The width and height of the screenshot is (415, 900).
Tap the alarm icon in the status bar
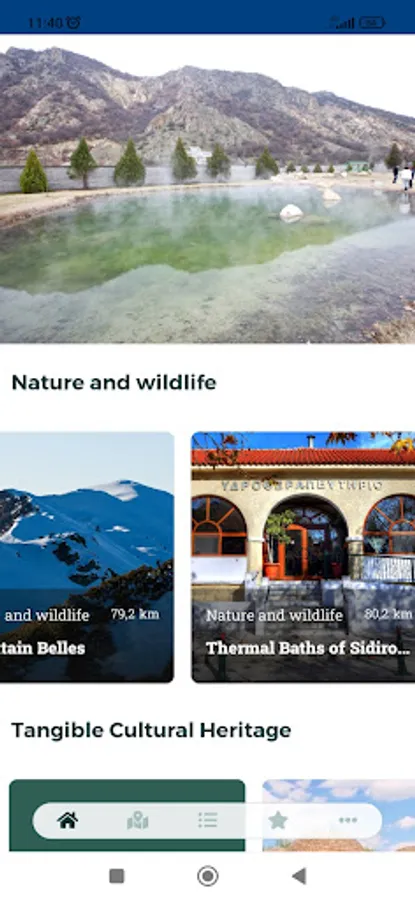(73, 22)
